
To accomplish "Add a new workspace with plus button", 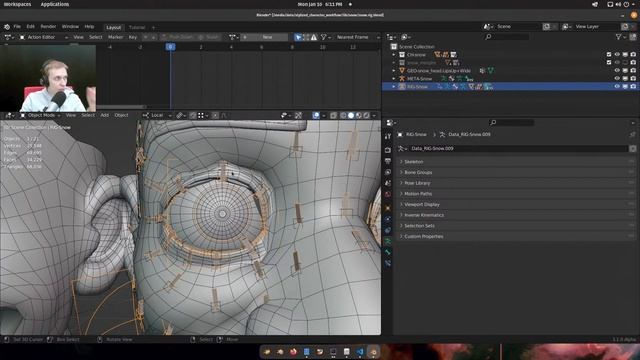I will [153, 27].
